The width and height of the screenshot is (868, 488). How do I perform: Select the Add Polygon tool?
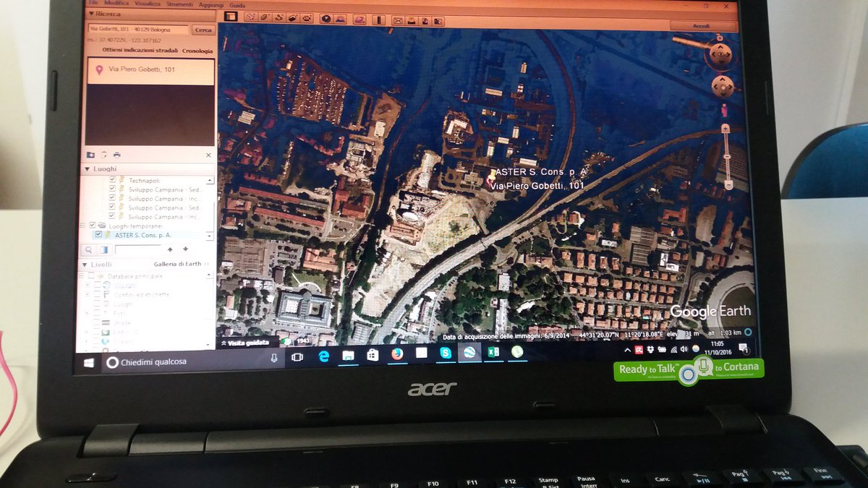[x=265, y=17]
